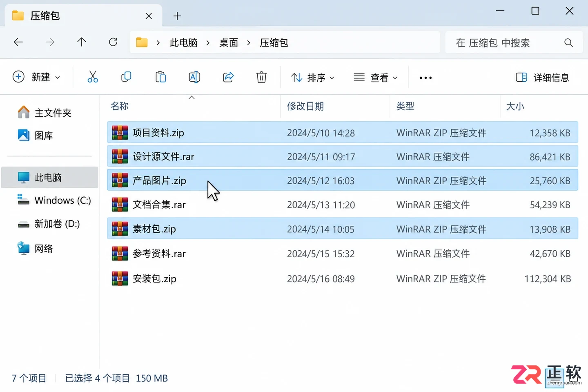Screen dimensions: 588x392
Task: Go forward with the right arrow
Action: click(x=50, y=42)
